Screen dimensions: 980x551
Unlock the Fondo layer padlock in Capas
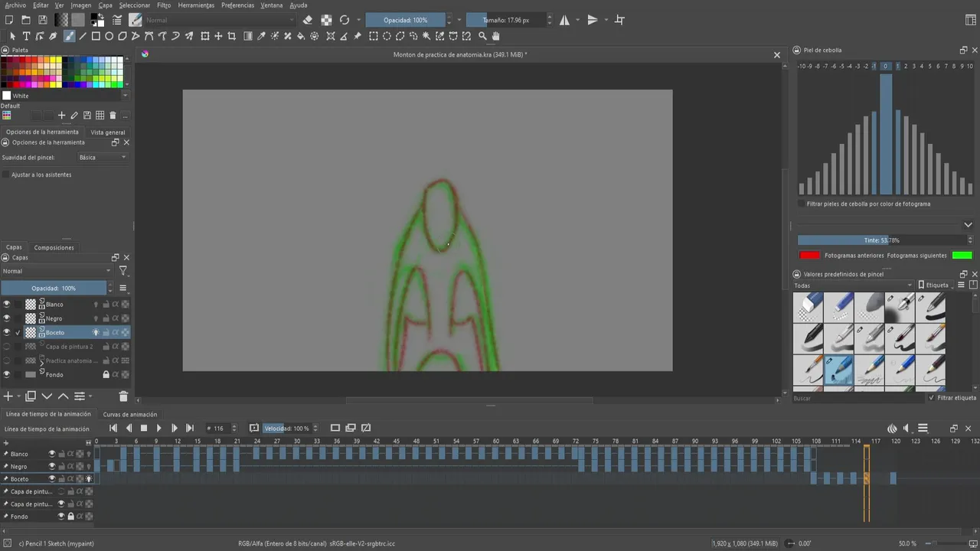106,374
